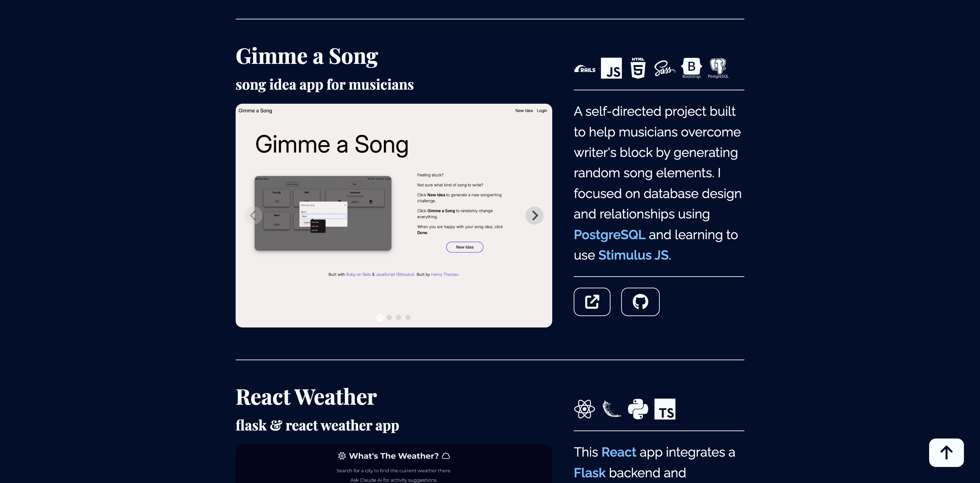Click the Bootstrap logo icon
The height and width of the screenshot is (483, 980).
(691, 68)
